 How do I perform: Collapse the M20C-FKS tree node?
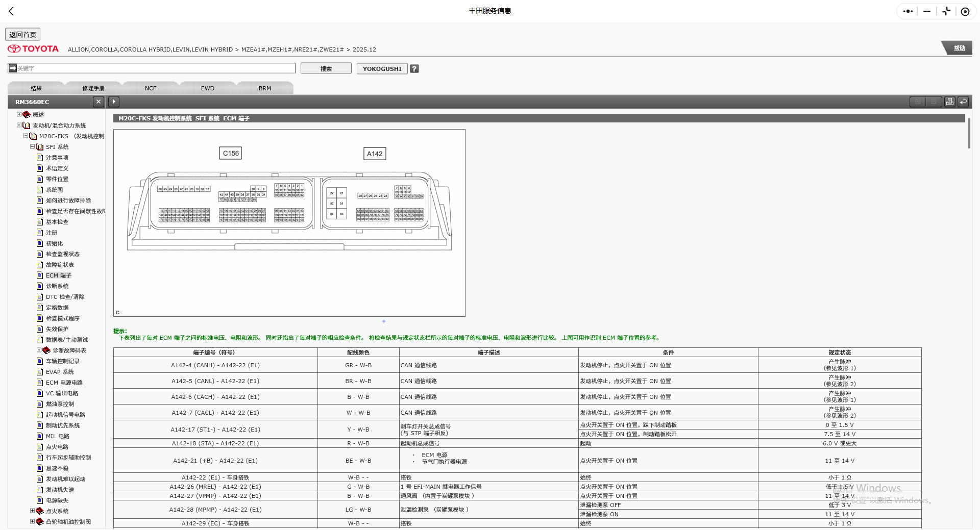(x=26, y=136)
